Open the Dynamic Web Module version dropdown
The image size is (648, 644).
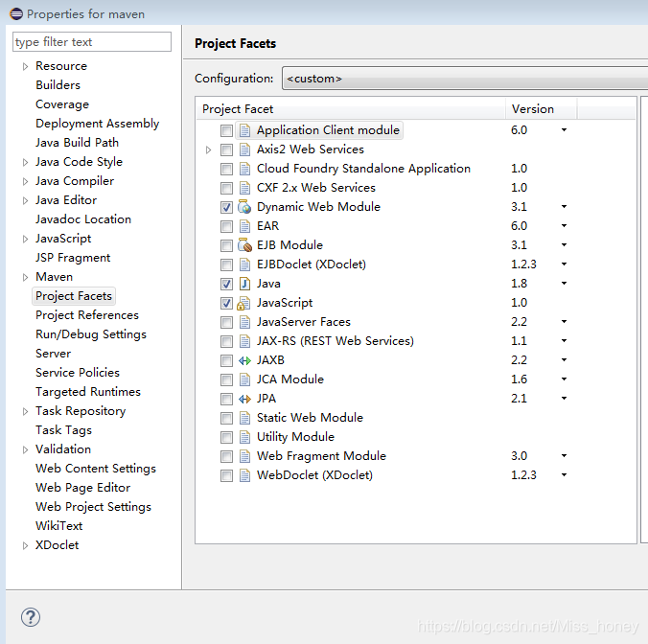564,207
